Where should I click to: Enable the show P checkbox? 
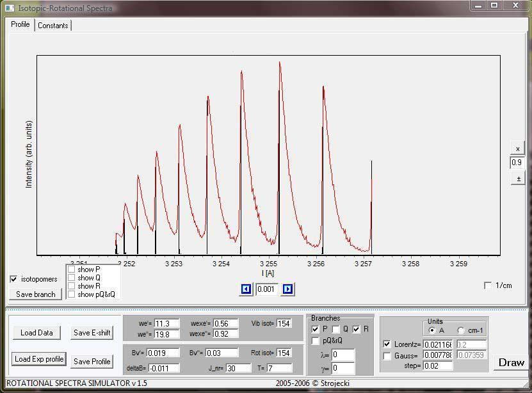[71, 269]
